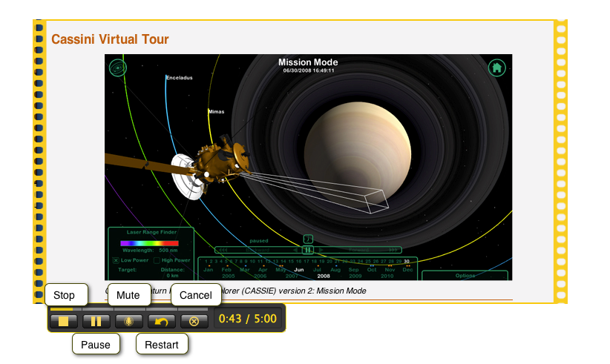Jump to Dec in the month timeline
The image size is (610, 364).
[x=407, y=269]
